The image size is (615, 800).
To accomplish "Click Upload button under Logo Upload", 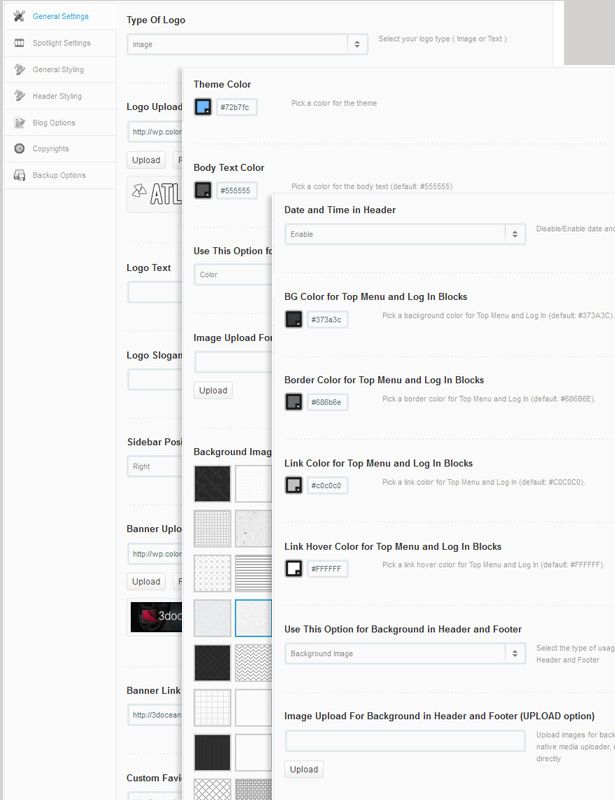I will [x=146, y=160].
